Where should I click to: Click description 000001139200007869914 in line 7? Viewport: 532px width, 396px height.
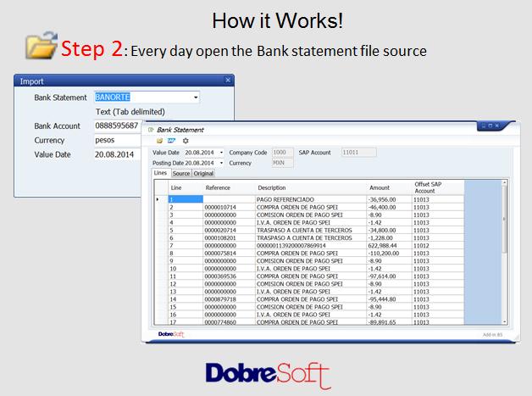click(x=310, y=246)
